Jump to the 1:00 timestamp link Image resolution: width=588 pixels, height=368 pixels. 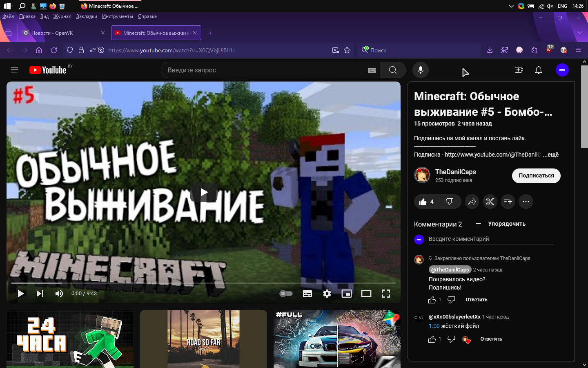434,326
